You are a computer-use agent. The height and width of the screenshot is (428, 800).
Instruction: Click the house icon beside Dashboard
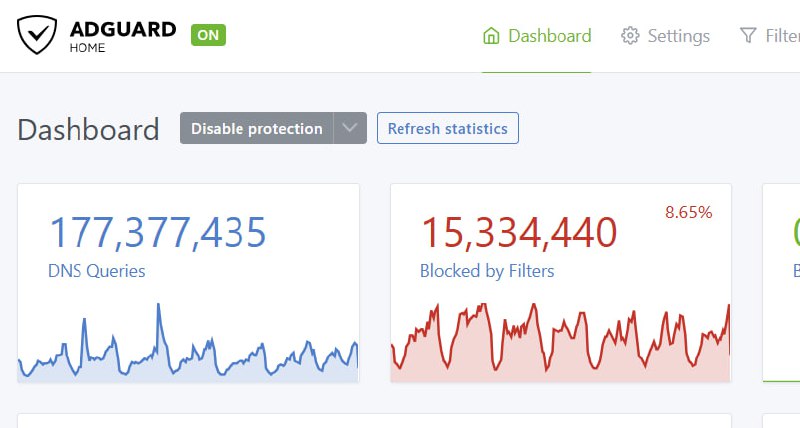(491, 36)
